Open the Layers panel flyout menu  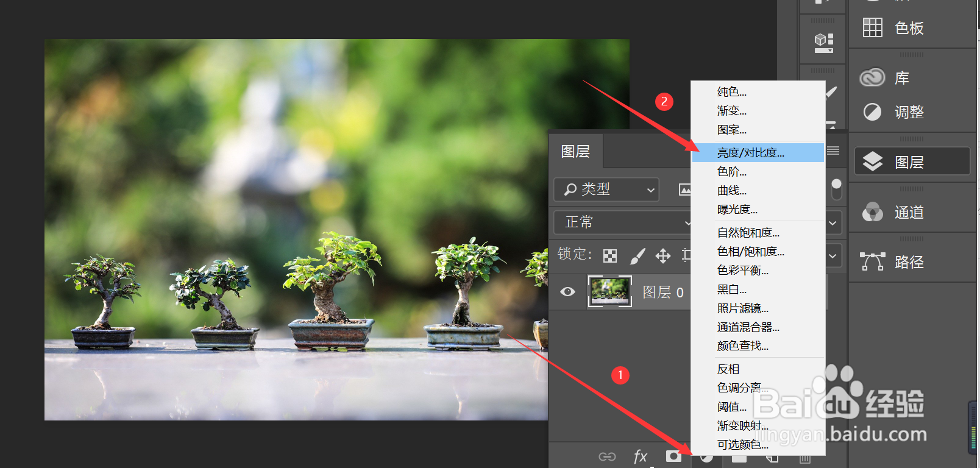[x=833, y=151]
